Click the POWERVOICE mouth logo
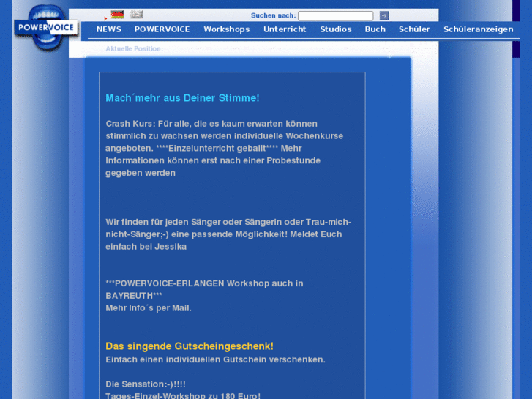The width and height of the screenshot is (532, 399). click(x=46, y=28)
